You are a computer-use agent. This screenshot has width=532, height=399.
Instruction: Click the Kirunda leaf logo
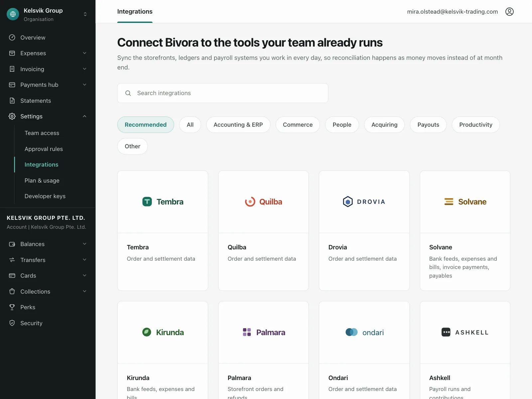pos(147,332)
